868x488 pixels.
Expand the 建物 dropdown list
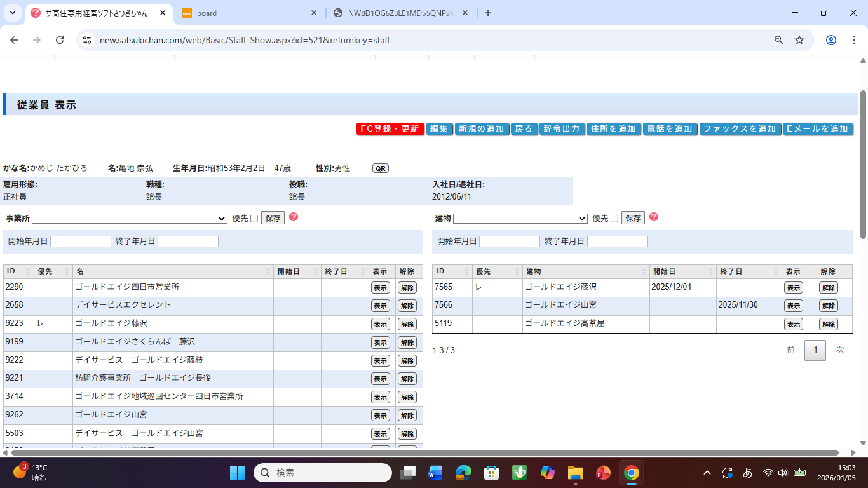click(520, 219)
